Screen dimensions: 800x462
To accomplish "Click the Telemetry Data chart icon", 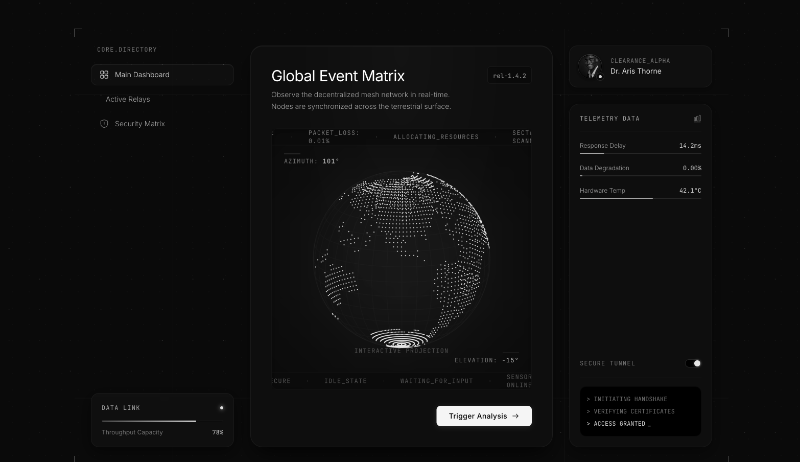I will (x=697, y=118).
